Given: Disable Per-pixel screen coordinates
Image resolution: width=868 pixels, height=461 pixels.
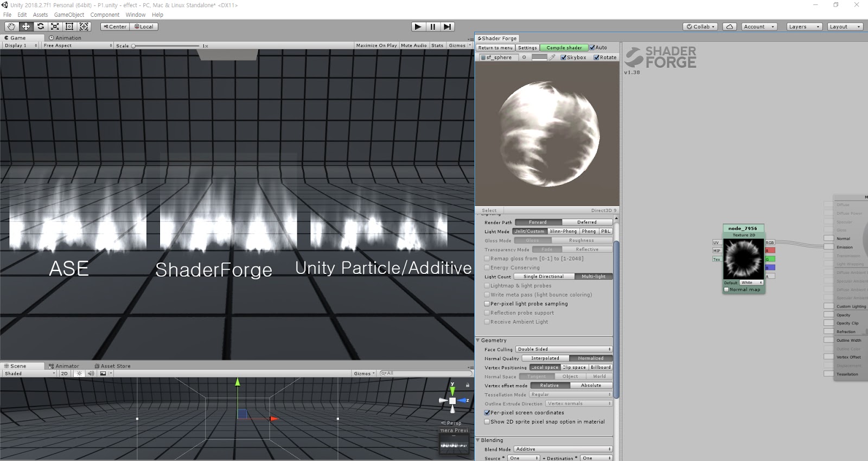Looking at the screenshot, I should [487, 413].
